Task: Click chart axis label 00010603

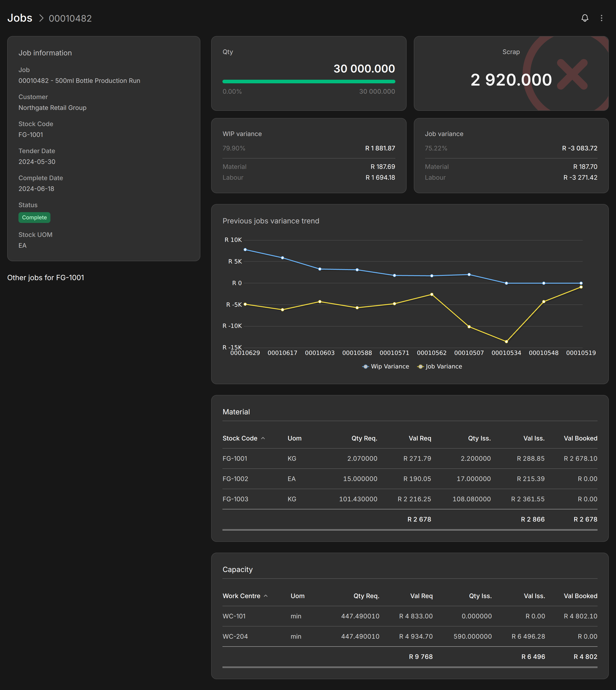Action: (x=320, y=353)
